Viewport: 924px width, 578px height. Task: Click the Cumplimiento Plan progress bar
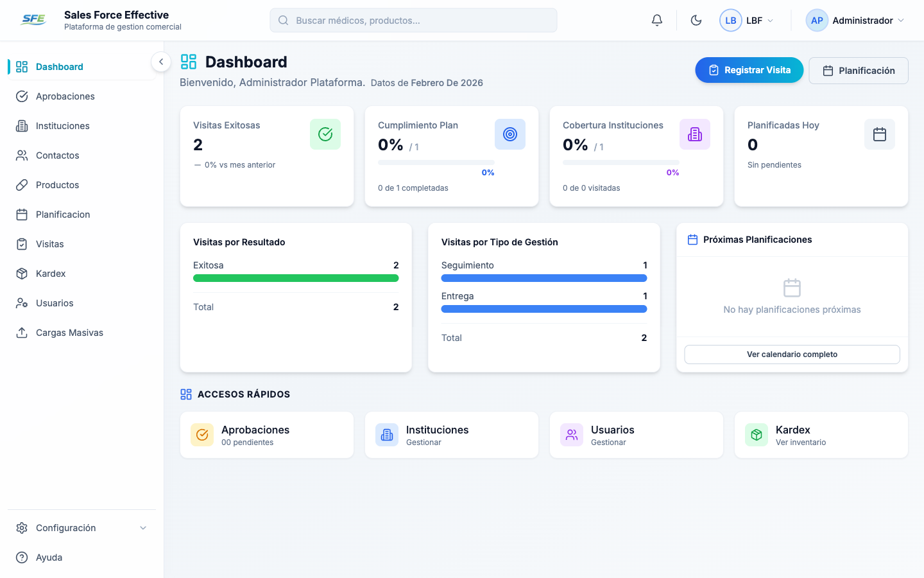436,162
